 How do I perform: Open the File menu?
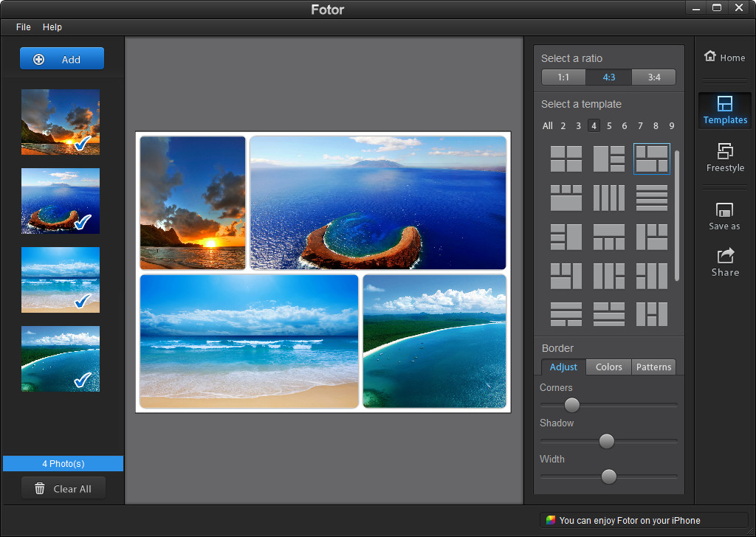pyautogui.click(x=24, y=27)
